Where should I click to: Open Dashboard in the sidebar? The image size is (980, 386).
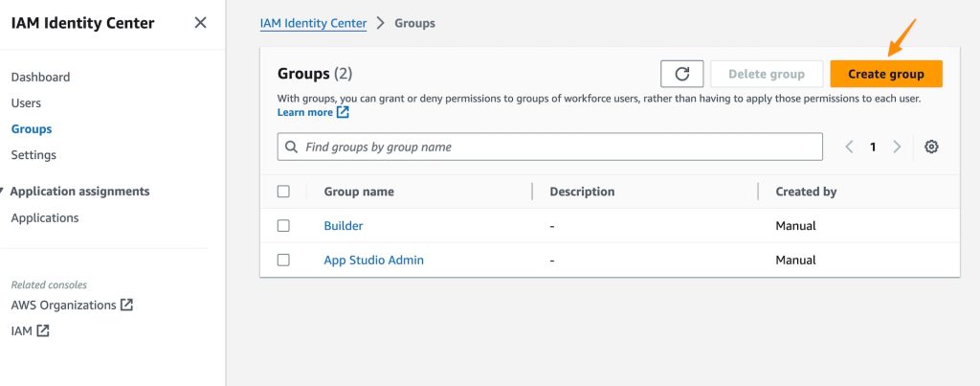point(40,77)
